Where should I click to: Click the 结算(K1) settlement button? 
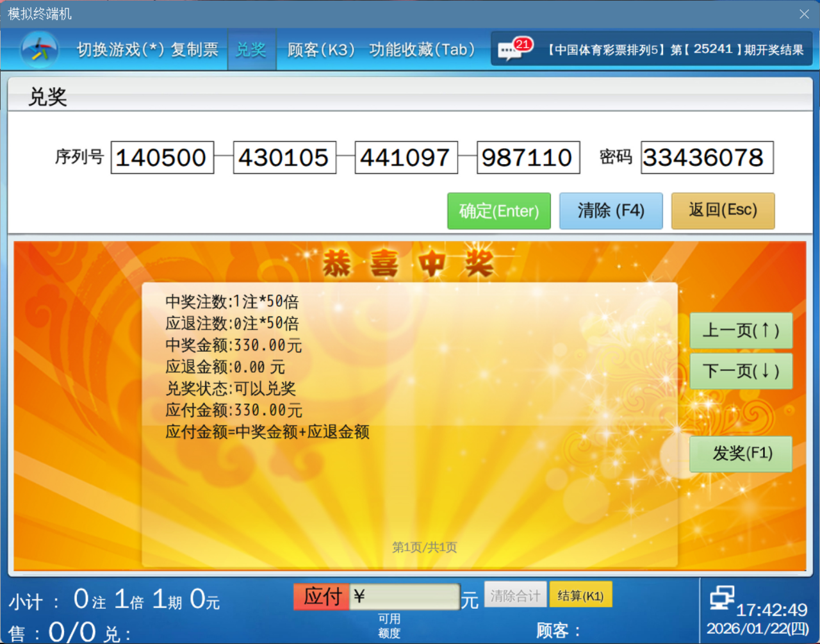(580, 595)
